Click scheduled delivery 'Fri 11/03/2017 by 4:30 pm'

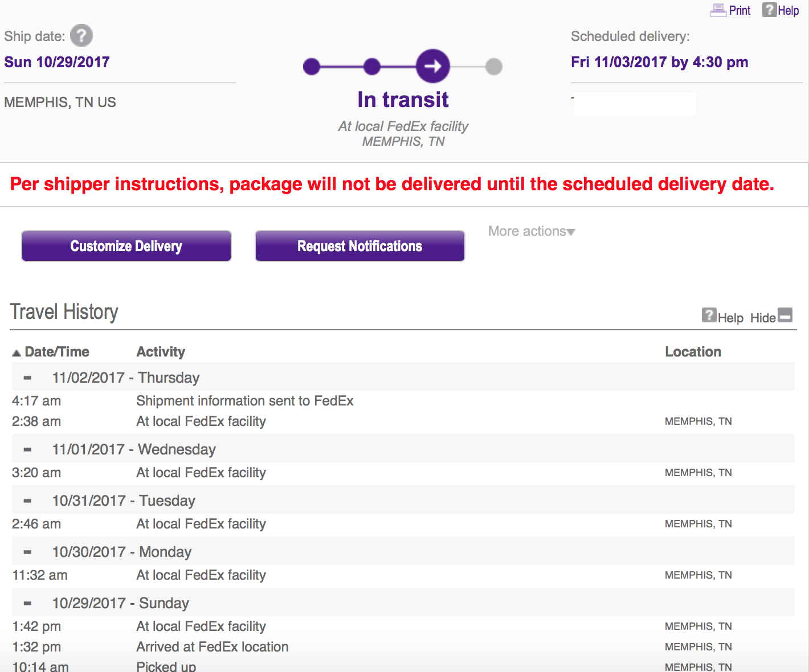[x=660, y=62]
